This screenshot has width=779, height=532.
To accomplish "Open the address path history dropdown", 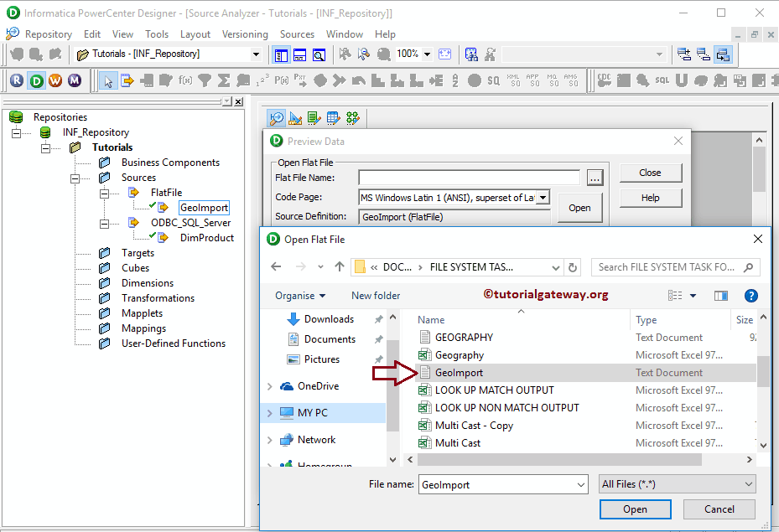I will click(555, 267).
